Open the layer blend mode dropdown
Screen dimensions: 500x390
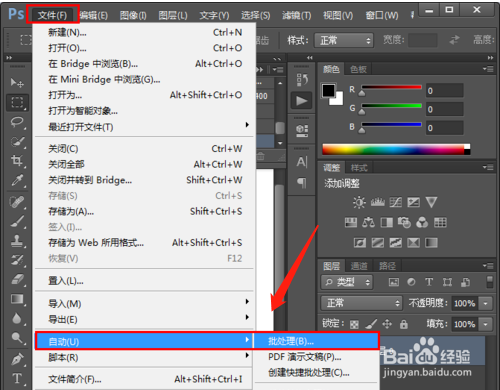[361, 303]
